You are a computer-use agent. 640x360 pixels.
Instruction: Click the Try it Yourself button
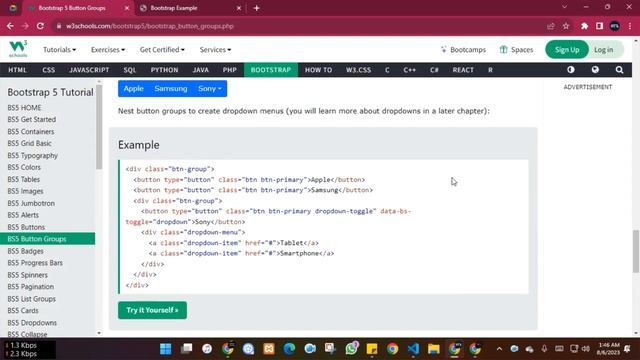click(x=152, y=310)
